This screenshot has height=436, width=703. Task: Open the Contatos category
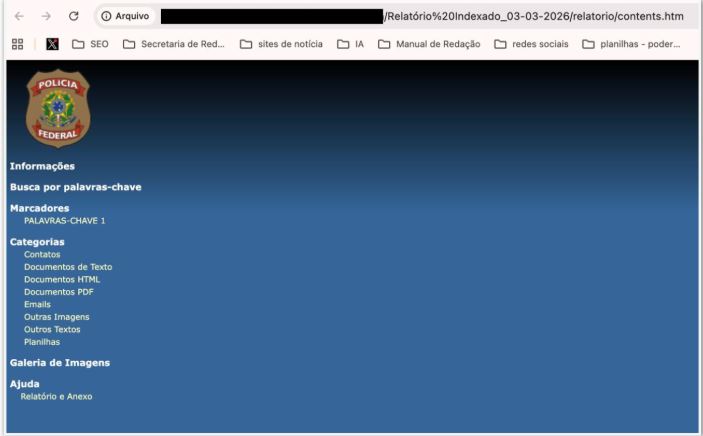click(42, 255)
